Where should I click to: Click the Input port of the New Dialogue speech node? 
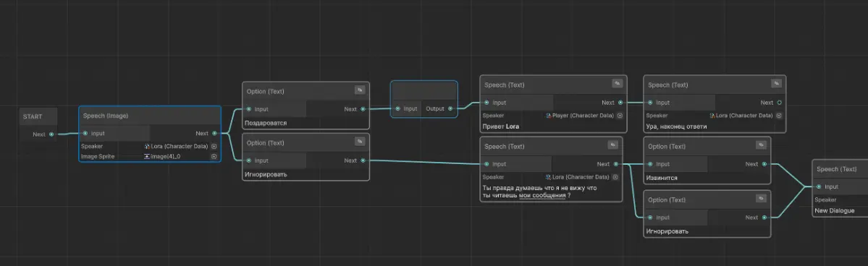click(819, 187)
